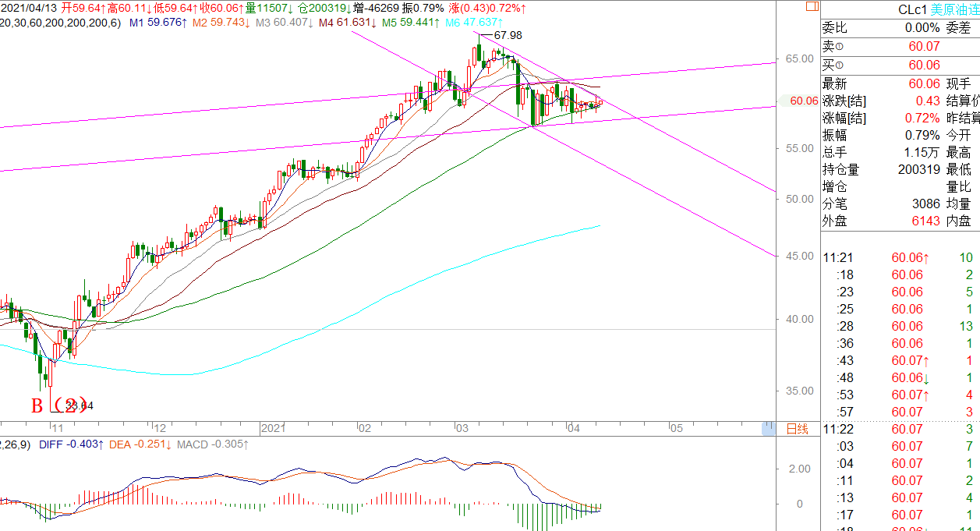Viewport: 980px width, 531px height.
Task: Select the :13 tick row with volume 4
Action: (x=900, y=497)
